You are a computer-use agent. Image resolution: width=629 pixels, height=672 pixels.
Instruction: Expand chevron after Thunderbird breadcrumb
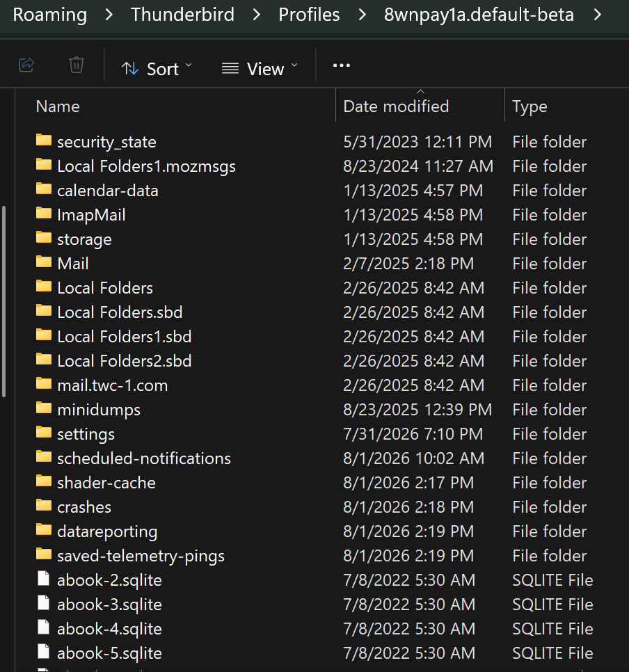coord(257,15)
